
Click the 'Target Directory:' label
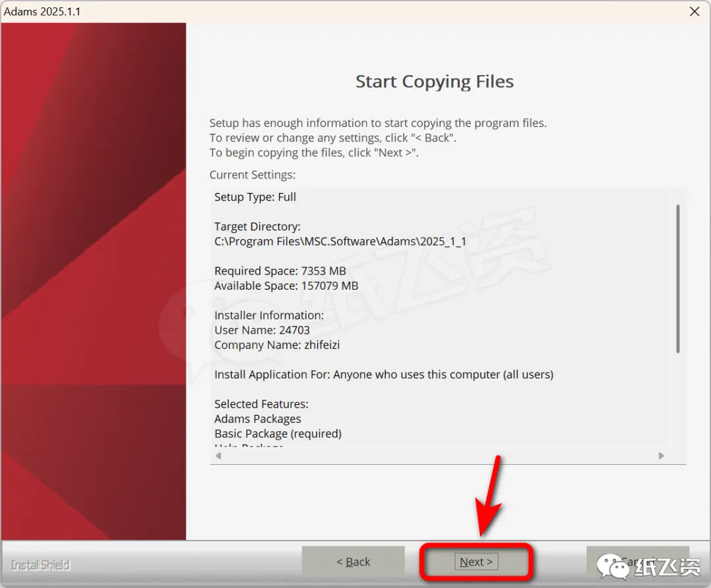257,227
